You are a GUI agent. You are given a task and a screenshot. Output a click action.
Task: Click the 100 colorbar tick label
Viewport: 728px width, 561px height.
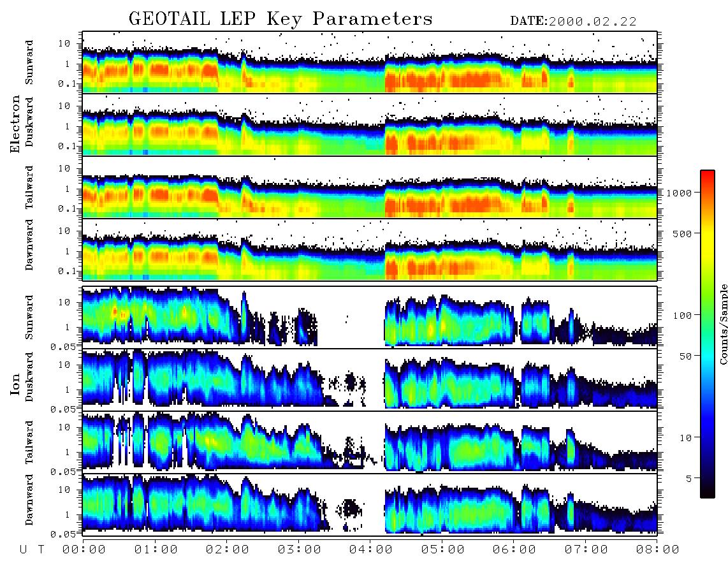point(683,316)
